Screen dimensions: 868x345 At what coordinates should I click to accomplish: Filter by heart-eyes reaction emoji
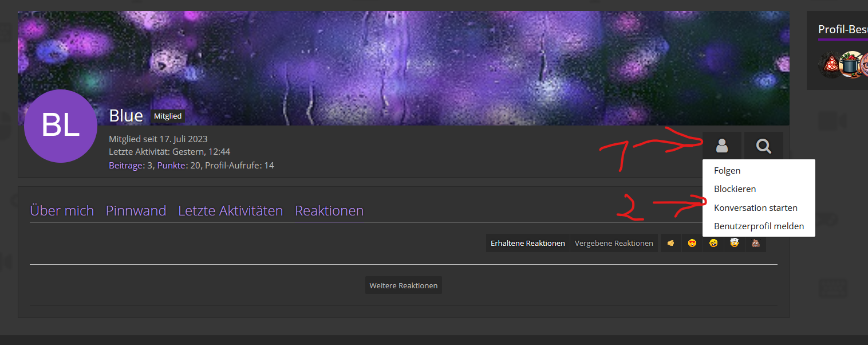(692, 243)
